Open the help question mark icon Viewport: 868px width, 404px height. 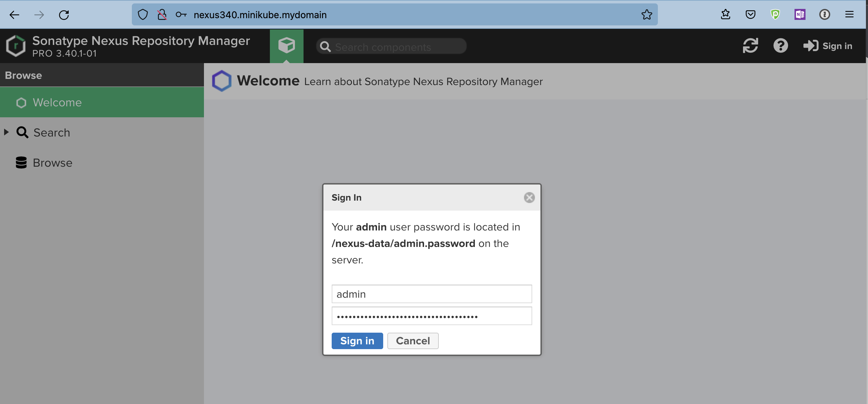[780, 46]
